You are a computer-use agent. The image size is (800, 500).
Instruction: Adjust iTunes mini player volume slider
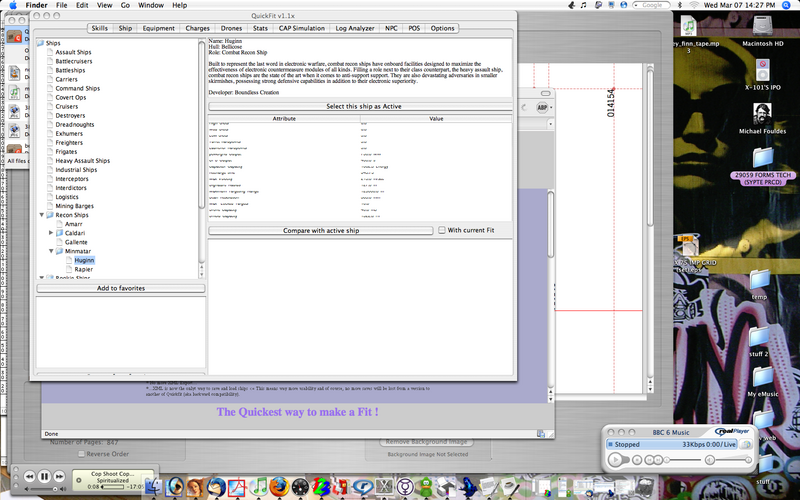coord(44,489)
